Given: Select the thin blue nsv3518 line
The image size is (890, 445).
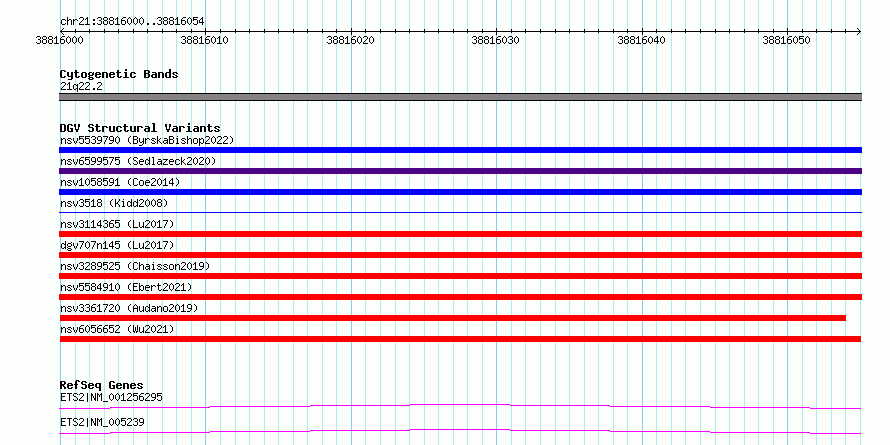Looking at the screenshot, I should (x=460, y=212).
